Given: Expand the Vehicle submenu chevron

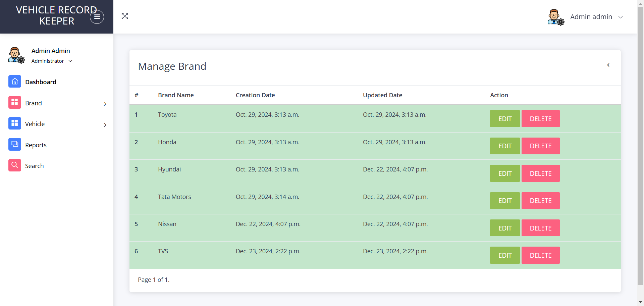Looking at the screenshot, I should pos(105,125).
